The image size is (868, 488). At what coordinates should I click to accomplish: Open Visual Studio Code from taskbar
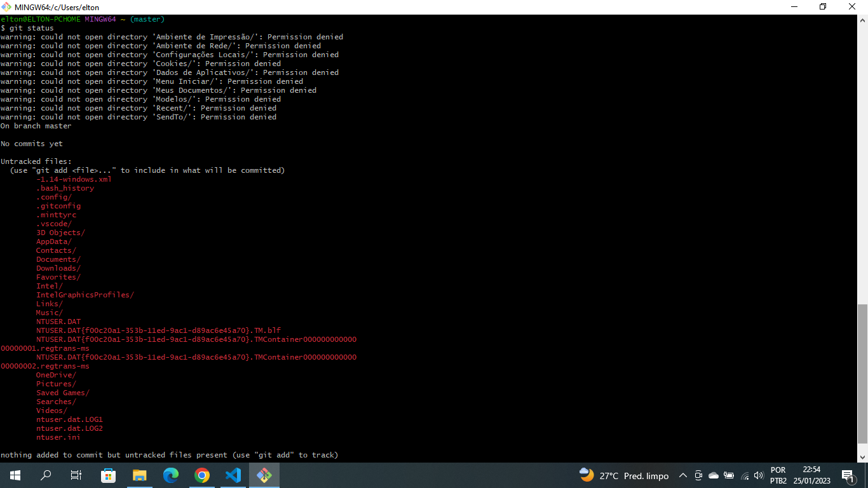[233, 475]
